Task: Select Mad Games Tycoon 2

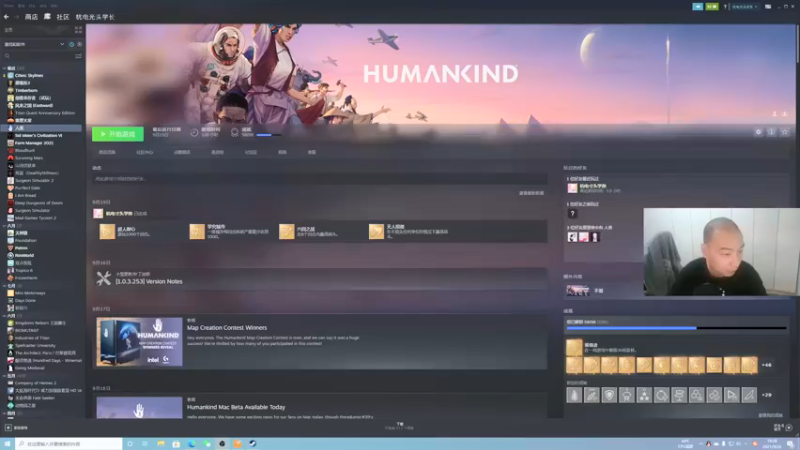Action: tap(35, 218)
